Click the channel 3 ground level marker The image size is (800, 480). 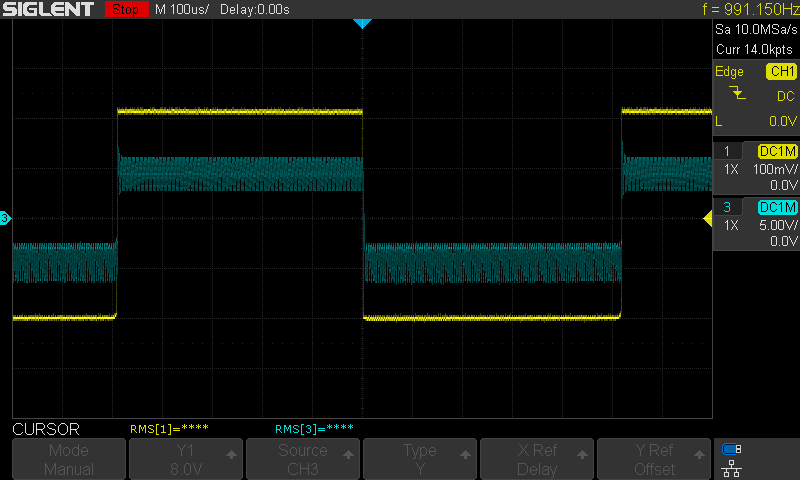tap(5, 218)
